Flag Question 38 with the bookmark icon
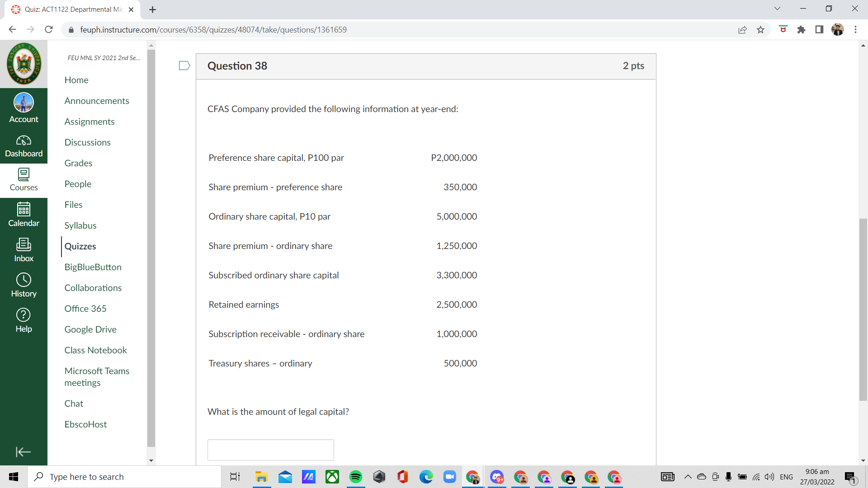The height and width of the screenshot is (488, 868). click(184, 66)
